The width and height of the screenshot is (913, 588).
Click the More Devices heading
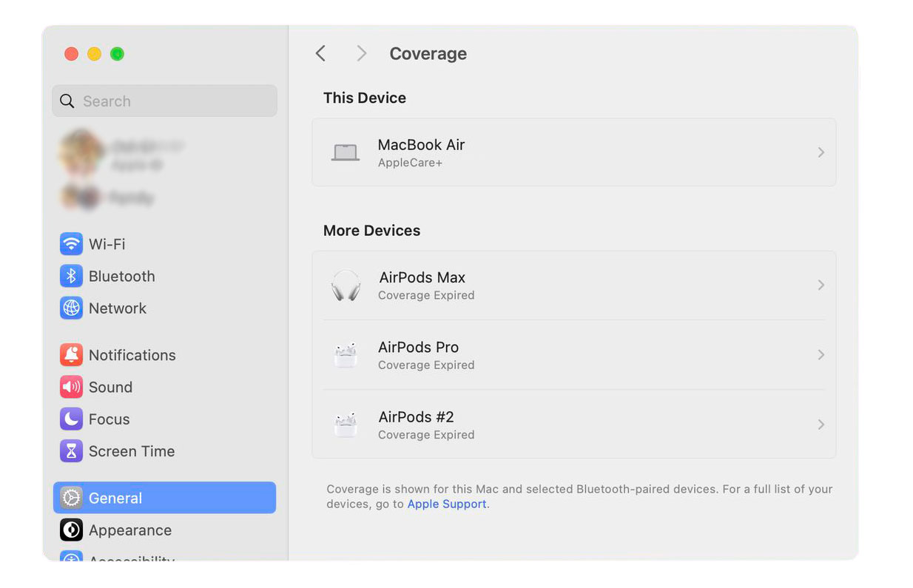pos(371,231)
